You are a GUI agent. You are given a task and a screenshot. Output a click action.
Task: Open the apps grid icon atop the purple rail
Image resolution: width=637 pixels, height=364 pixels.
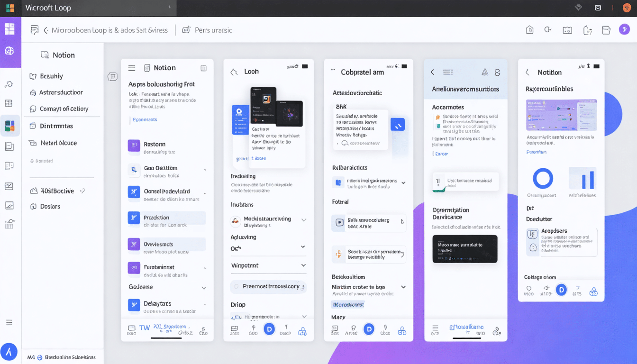pos(9,29)
